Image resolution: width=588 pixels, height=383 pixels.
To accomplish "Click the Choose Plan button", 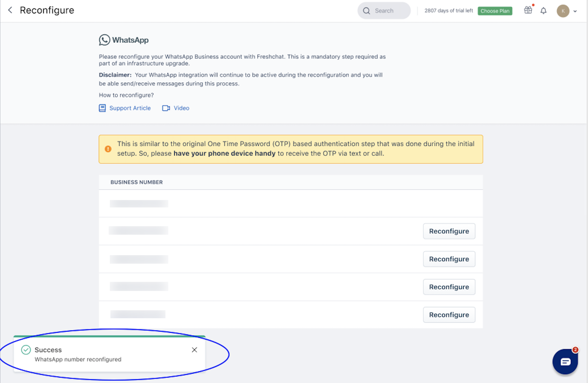I will pos(495,11).
